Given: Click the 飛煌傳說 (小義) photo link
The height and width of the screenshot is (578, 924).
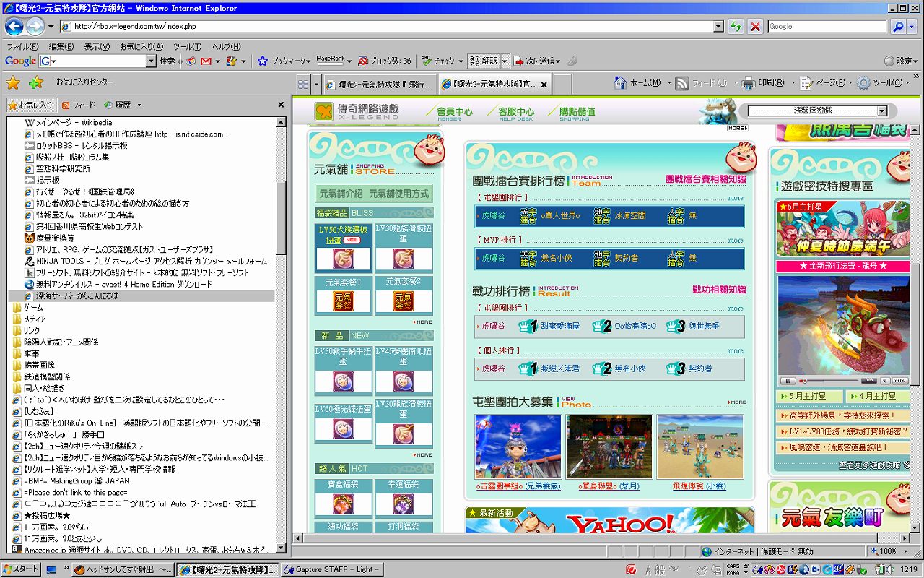Looking at the screenshot, I should (x=699, y=486).
